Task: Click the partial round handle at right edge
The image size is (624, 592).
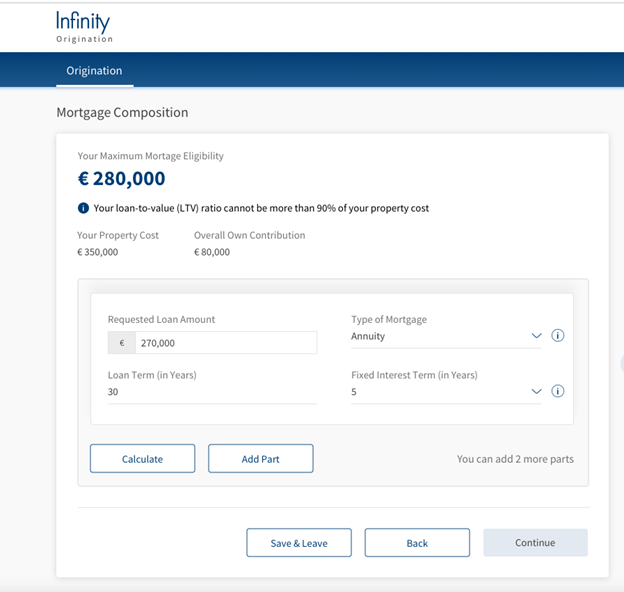Action: 622,363
